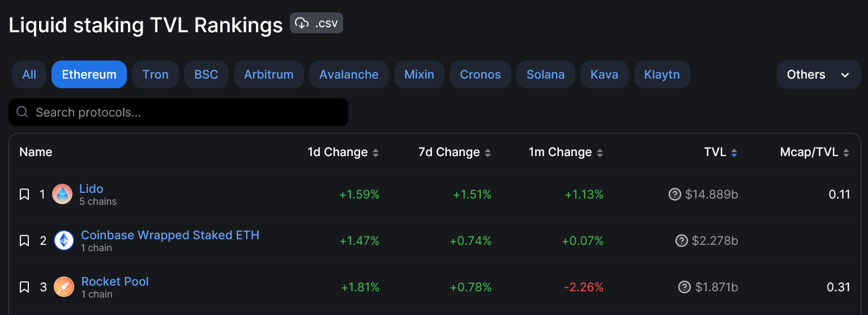Click the help icon next to $2.278b

point(682,241)
